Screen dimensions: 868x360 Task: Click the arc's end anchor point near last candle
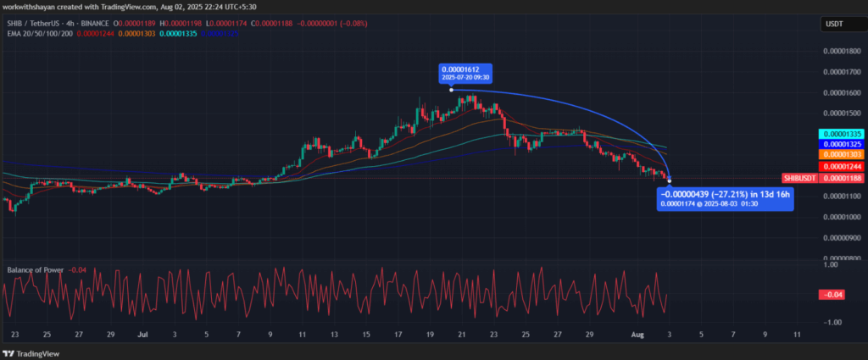click(x=670, y=180)
